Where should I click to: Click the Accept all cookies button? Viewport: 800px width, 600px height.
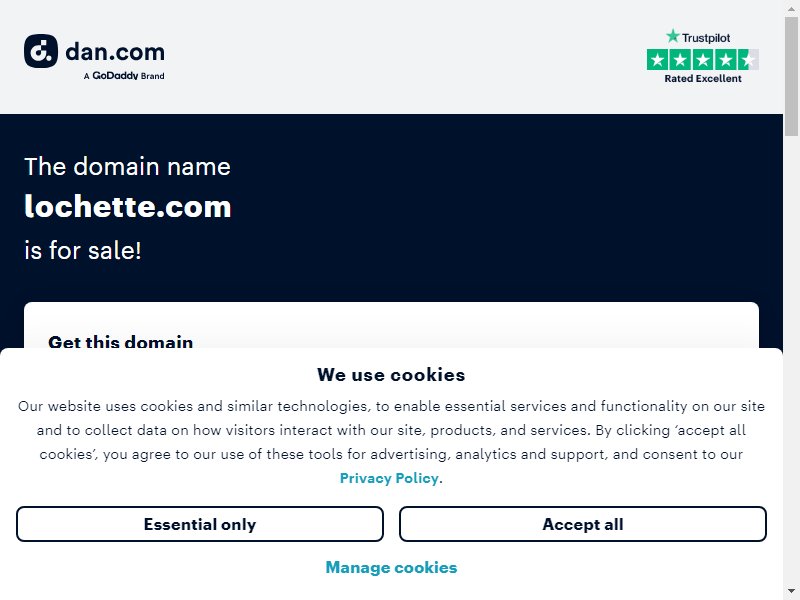click(x=583, y=524)
